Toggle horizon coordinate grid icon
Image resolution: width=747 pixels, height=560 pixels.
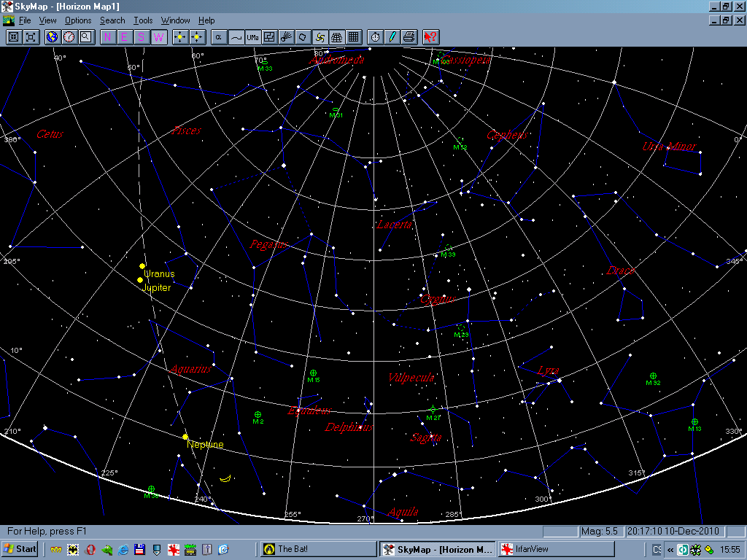337,37
